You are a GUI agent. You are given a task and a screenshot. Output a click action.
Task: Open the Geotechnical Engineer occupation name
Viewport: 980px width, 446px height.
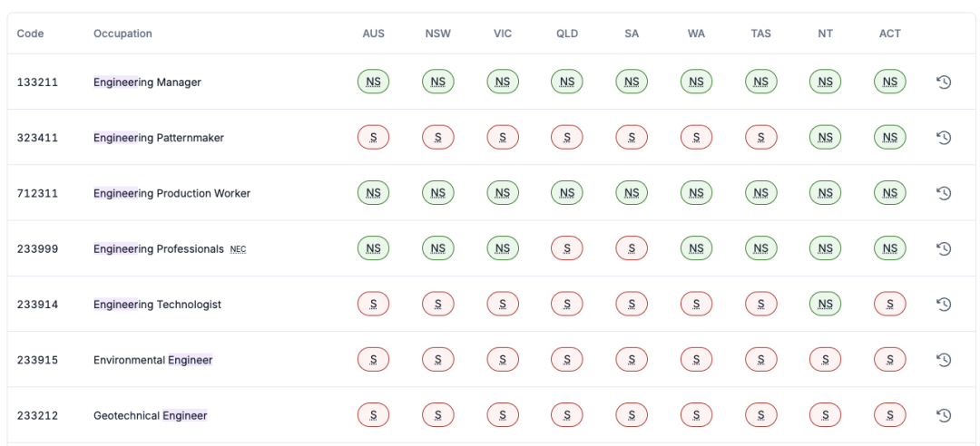[150, 415]
